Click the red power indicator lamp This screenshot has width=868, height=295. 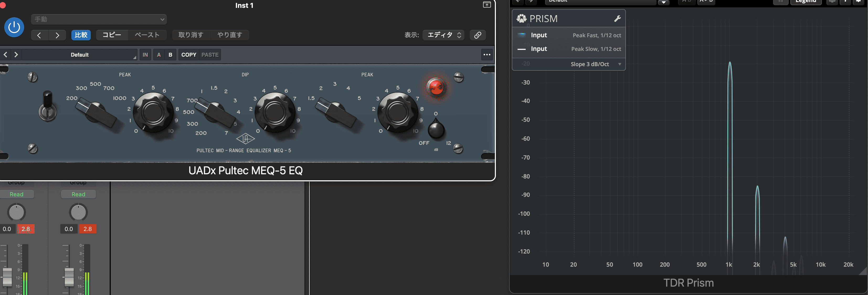436,88
